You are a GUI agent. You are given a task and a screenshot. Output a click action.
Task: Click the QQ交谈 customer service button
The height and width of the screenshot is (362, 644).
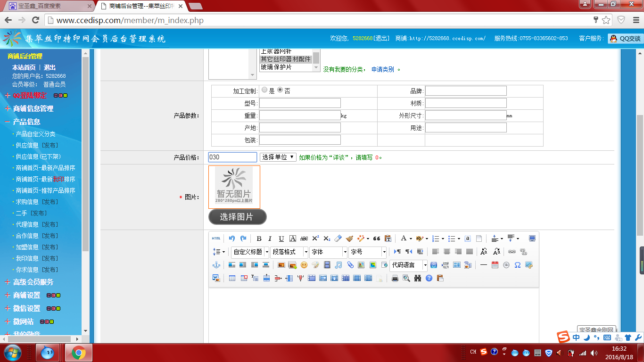[x=626, y=39]
